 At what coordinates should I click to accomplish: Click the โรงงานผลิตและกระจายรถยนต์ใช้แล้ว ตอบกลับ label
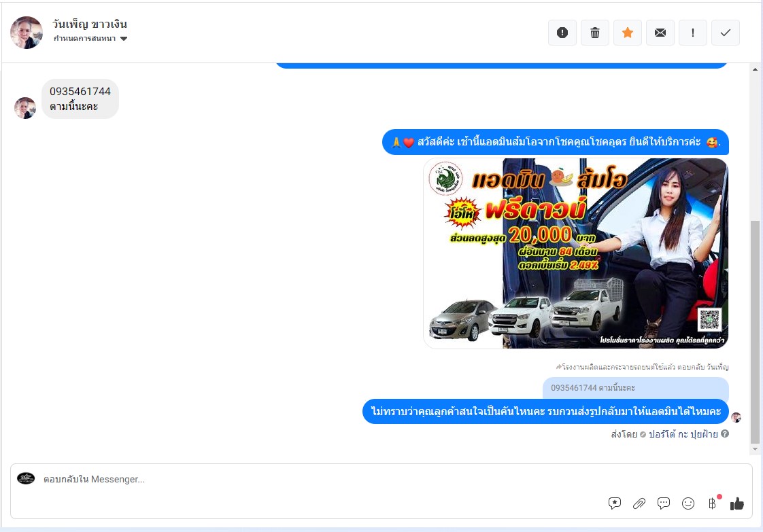click(x=643, y=367)
